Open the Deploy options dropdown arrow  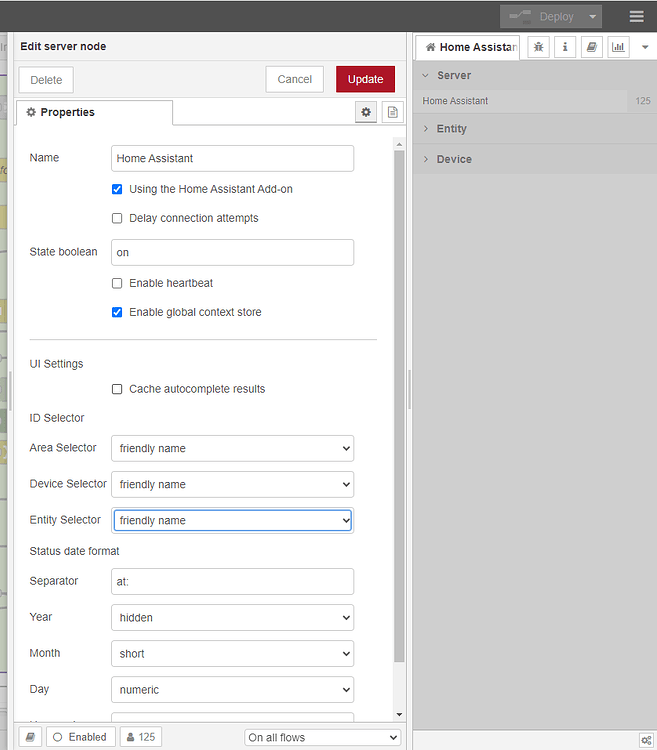(x=592, y=17)
